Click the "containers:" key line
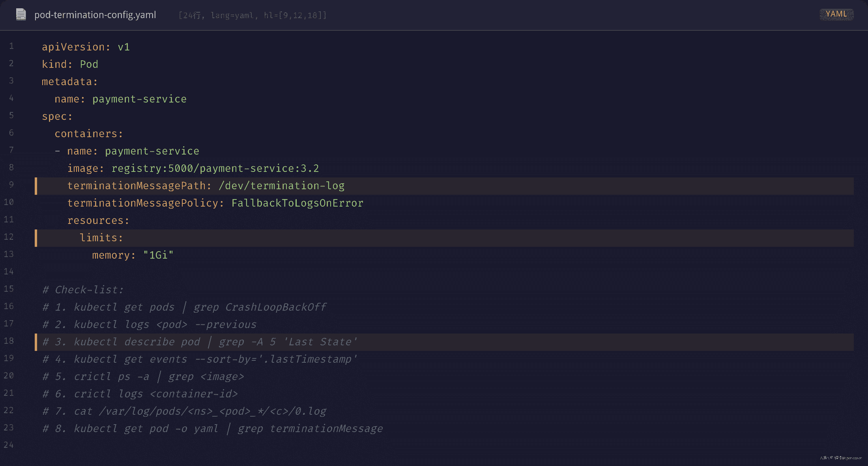 89,134
